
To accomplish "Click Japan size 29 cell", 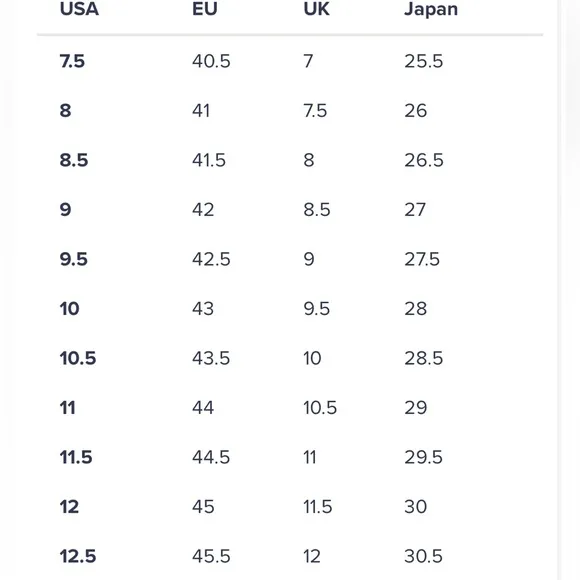I will click(x=416, y=408).
